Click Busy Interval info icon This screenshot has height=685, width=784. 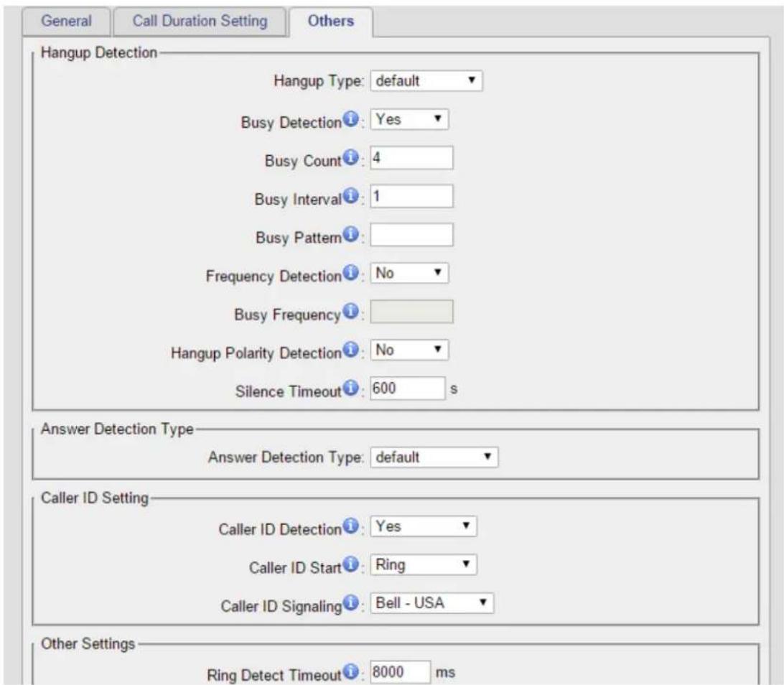pos(351,196)
